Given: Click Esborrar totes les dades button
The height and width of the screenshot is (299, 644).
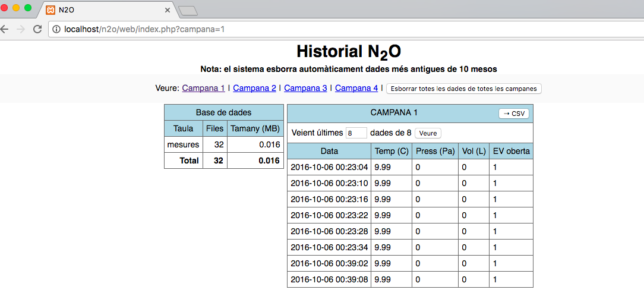Looking at the screenshot, I should [464, 89].
